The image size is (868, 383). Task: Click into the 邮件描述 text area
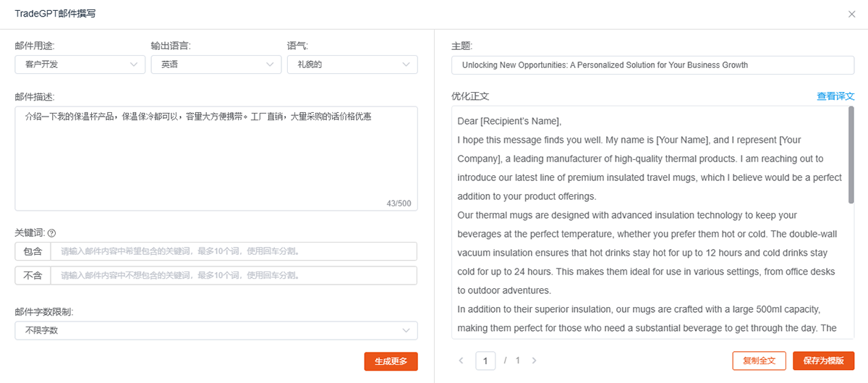pyautogui.click(x=216, y=159)
